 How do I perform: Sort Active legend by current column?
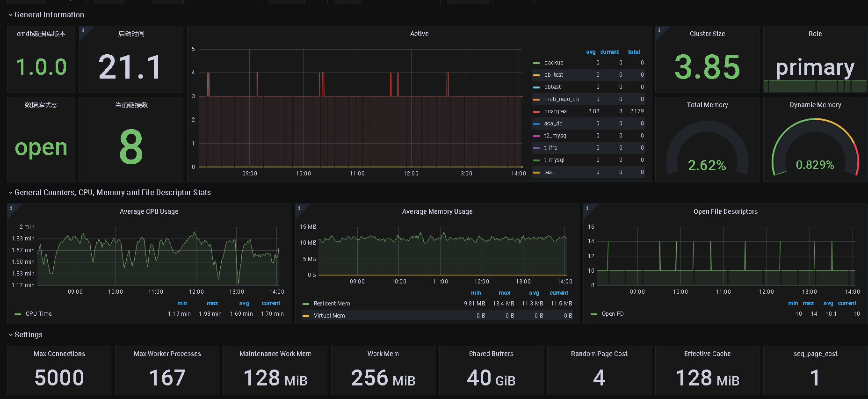(609, 52)
